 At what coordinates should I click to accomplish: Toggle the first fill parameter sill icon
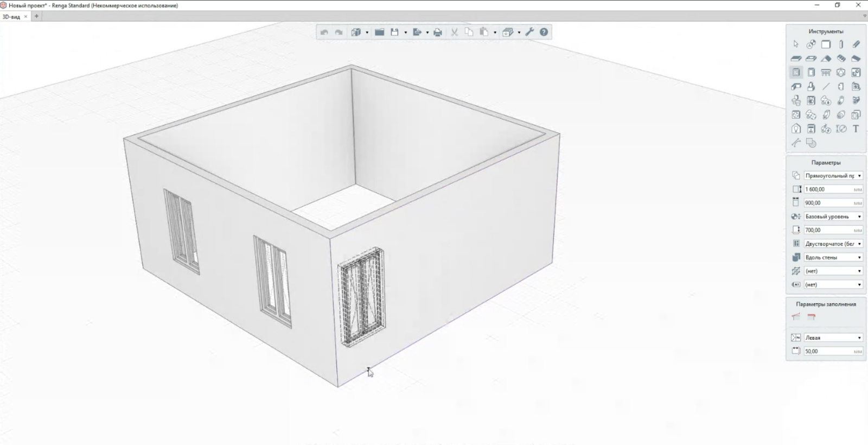coord(796,316)
